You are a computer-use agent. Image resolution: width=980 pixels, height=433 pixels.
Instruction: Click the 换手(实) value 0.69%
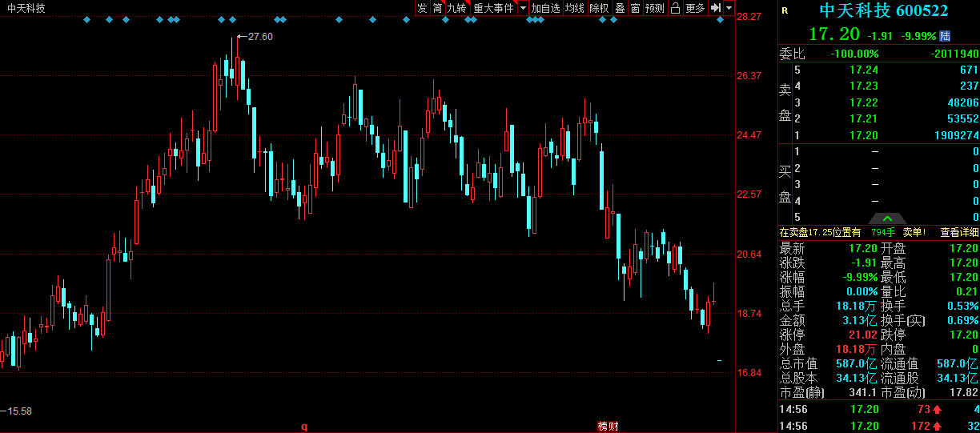pyautogui.click(x=962, y=320)
